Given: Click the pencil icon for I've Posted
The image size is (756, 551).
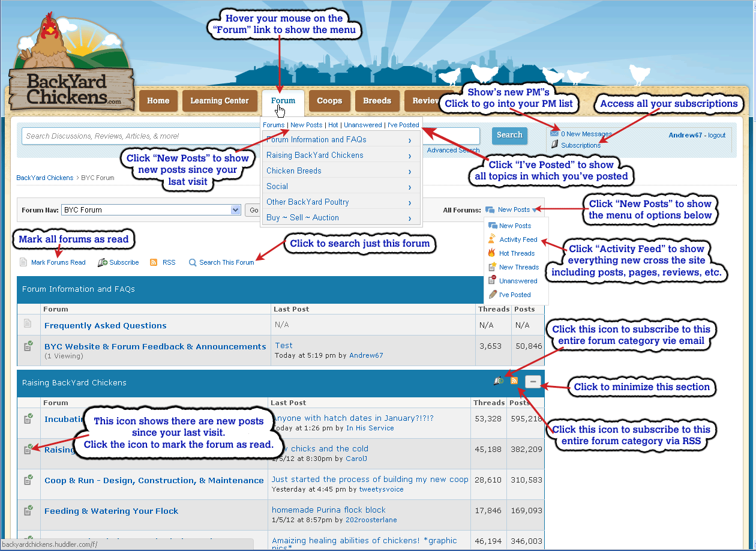Looking at the screenshot, I should click(x=493, y=295).
